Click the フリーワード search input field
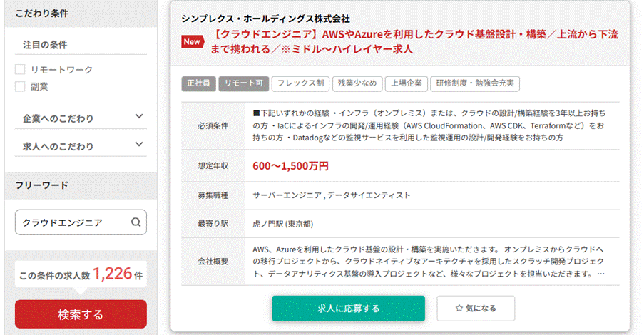The height and width of the screenshot is (335, 644). coord(71,222)
